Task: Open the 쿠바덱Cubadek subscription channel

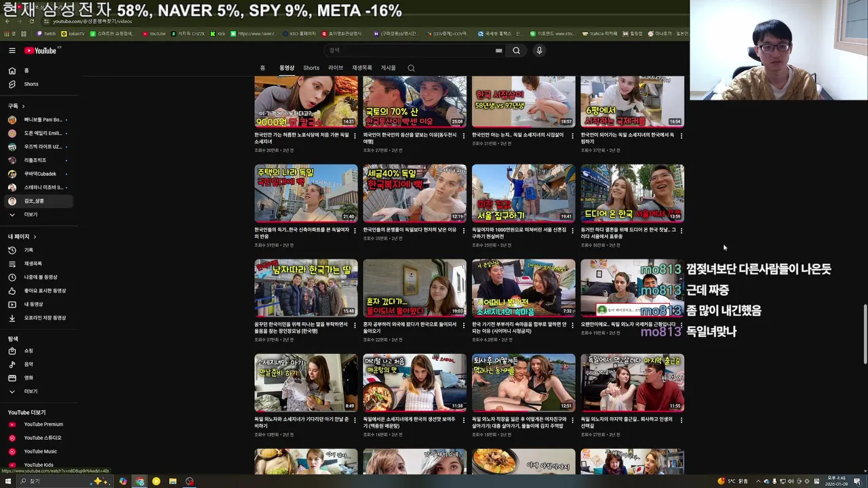Action: coord(38,174)
